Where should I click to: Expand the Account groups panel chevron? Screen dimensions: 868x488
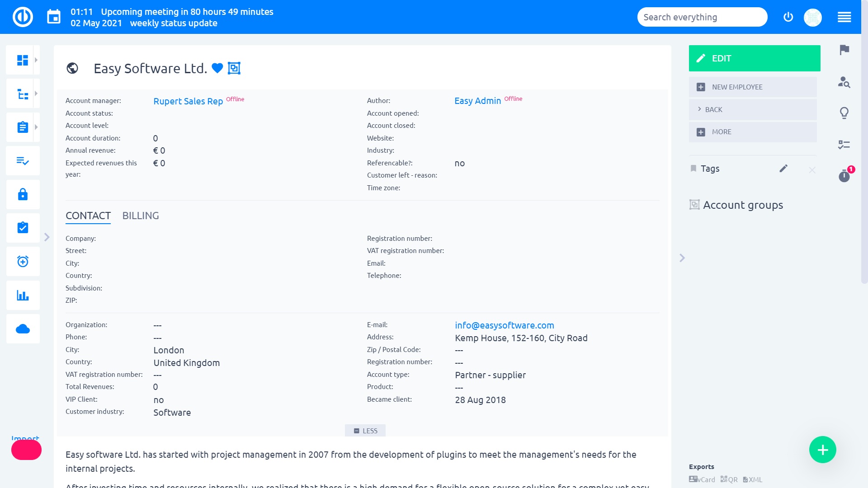point(682,258)
